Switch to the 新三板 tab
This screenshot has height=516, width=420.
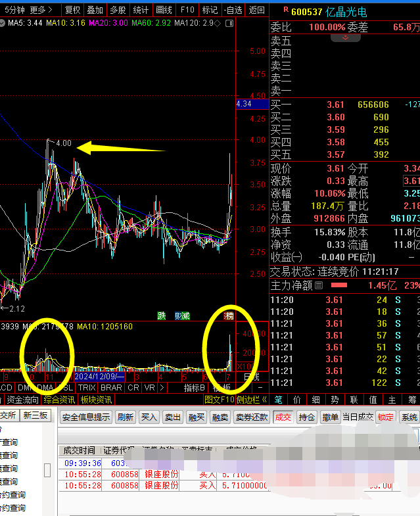tap(35, 415)
